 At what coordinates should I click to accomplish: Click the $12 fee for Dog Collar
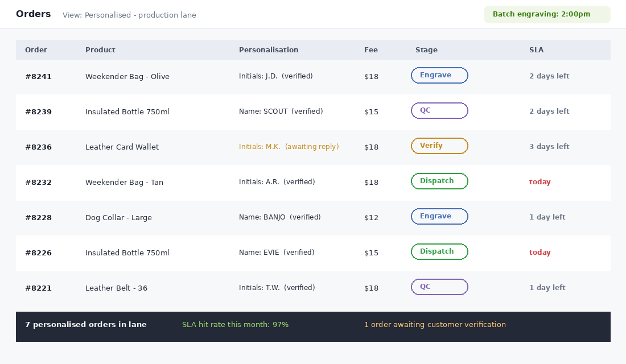point(371,217)
